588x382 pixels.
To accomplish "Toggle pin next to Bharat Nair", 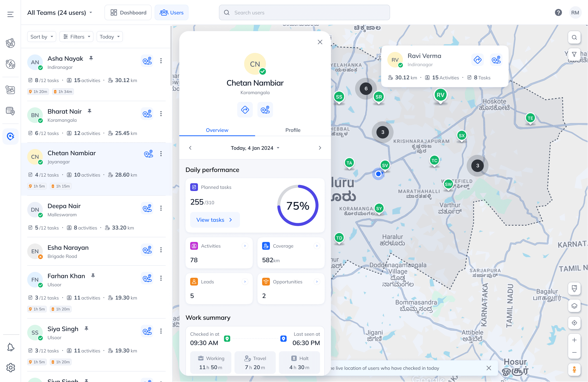I will pyautogui.click(x=89, y=111).
